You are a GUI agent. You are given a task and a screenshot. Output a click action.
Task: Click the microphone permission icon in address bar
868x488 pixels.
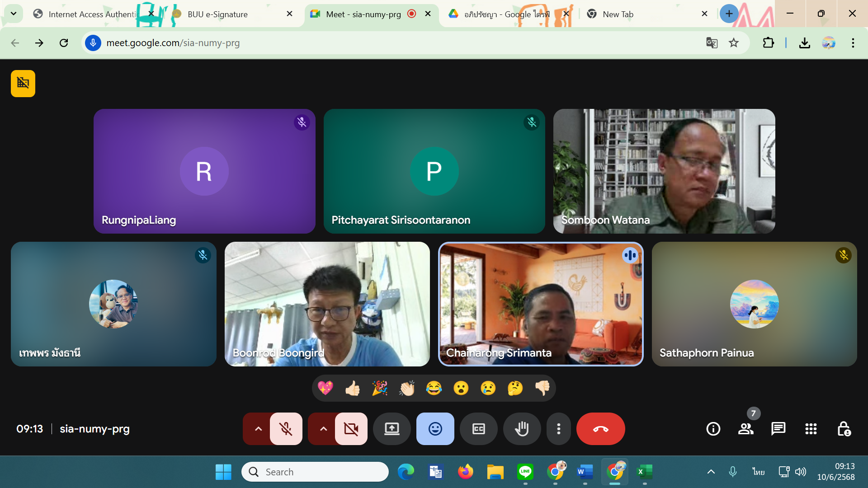tap(93, 43)
